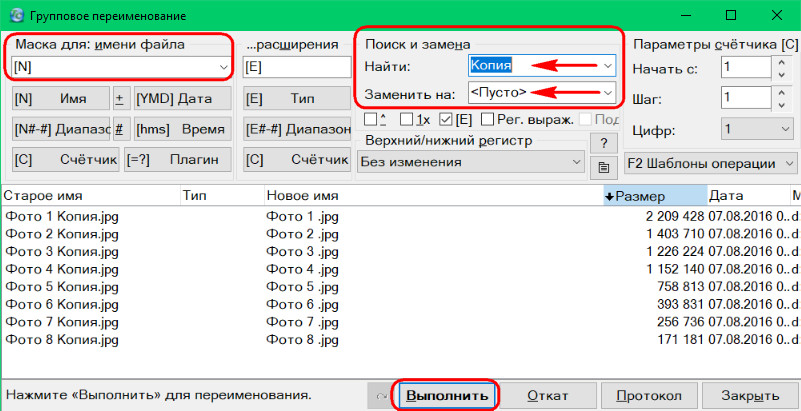Open the [=?] Плагин button

(178, 160)
